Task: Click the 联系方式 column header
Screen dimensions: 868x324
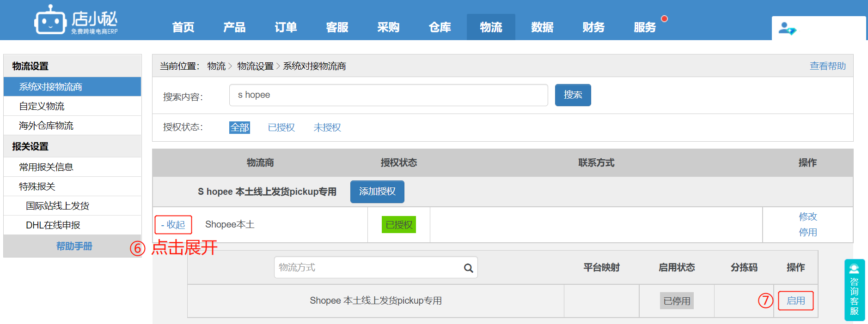Action: (x=596, y=163)
